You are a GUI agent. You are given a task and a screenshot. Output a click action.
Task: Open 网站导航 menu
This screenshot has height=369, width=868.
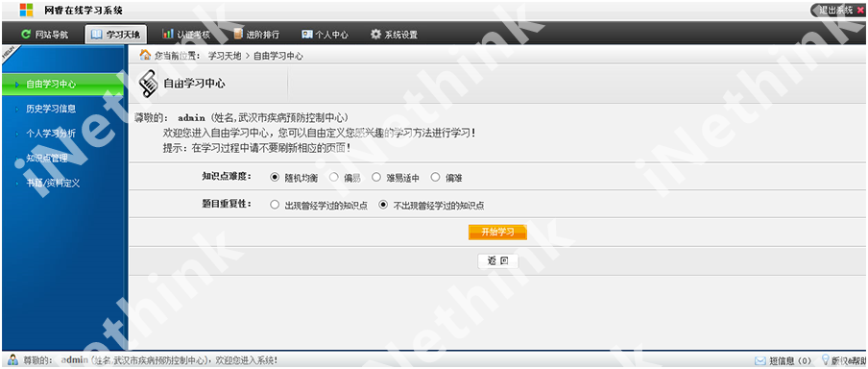(45, 35)
